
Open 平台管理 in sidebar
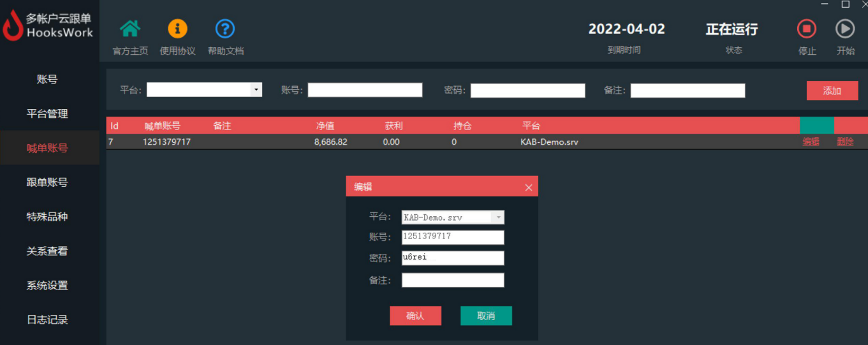click(47, 114)
